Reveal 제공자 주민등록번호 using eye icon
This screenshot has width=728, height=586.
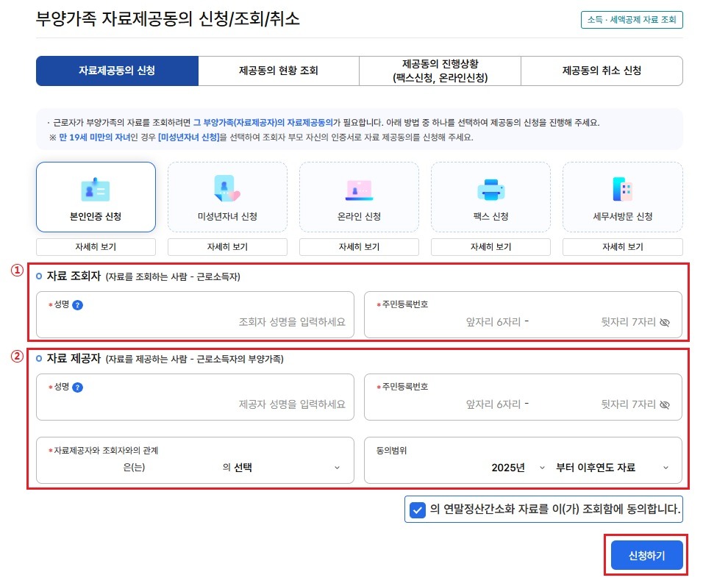(x=665, y=404)
